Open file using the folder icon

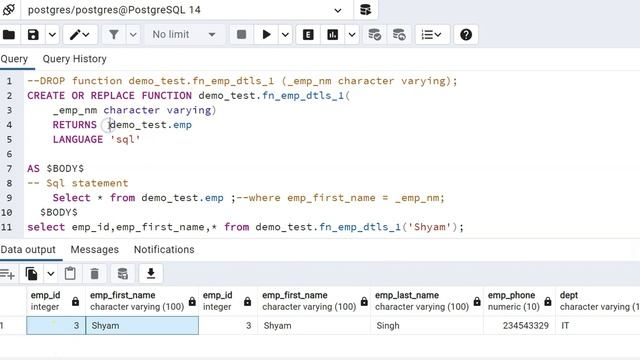tap(9, 35)
